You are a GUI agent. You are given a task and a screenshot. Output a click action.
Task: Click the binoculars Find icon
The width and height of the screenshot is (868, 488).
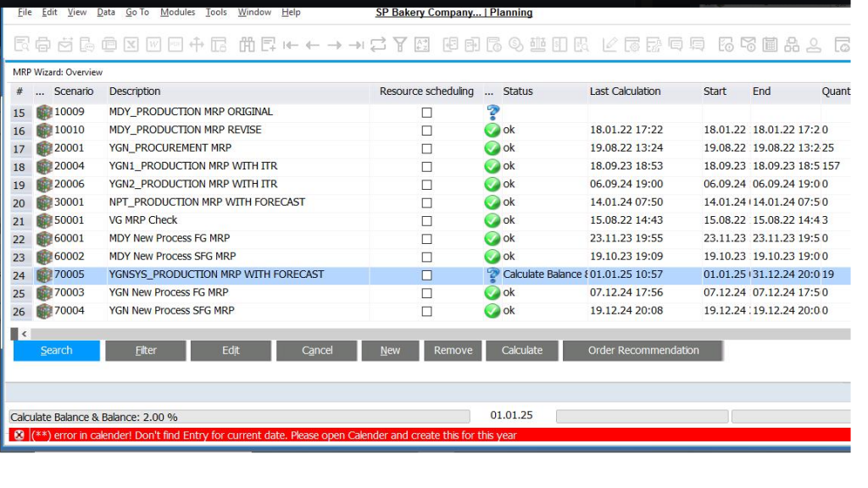(x=247, y=45)
